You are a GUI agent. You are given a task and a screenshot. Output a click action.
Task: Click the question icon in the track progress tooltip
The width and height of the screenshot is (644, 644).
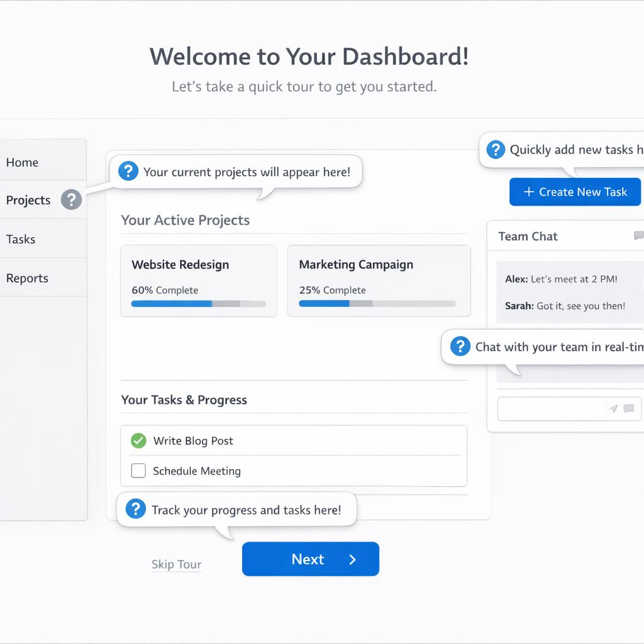(x=136, y=509)
